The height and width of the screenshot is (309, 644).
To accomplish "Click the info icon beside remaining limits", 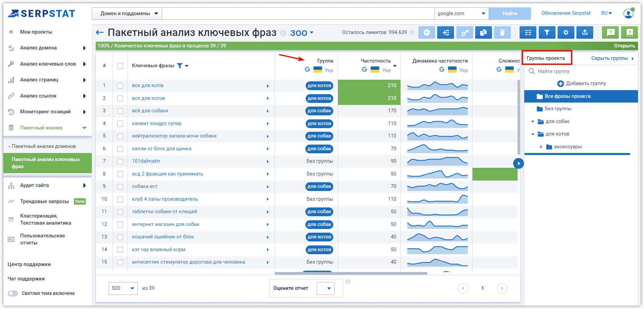I will click(x=412, y=32).
